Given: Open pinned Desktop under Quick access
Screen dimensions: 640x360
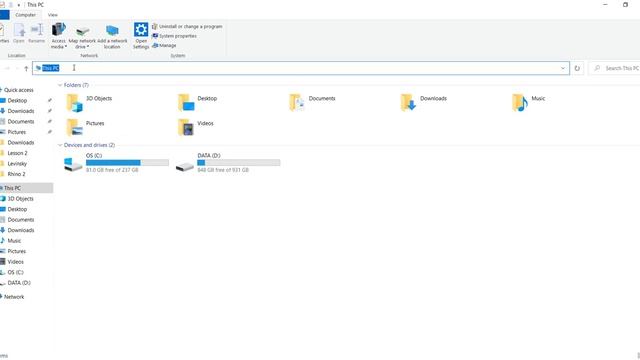Looking at the screenshot, I should click(17, 100).
